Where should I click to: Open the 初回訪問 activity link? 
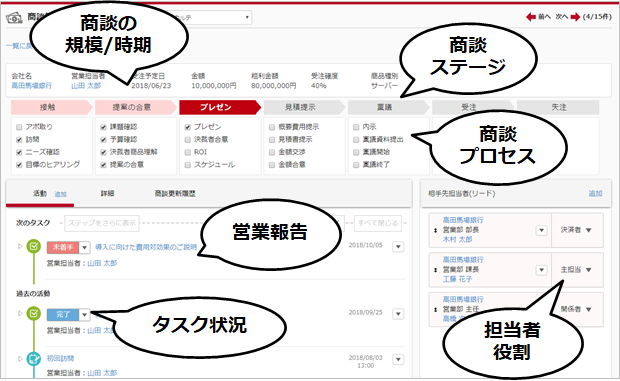60,358
